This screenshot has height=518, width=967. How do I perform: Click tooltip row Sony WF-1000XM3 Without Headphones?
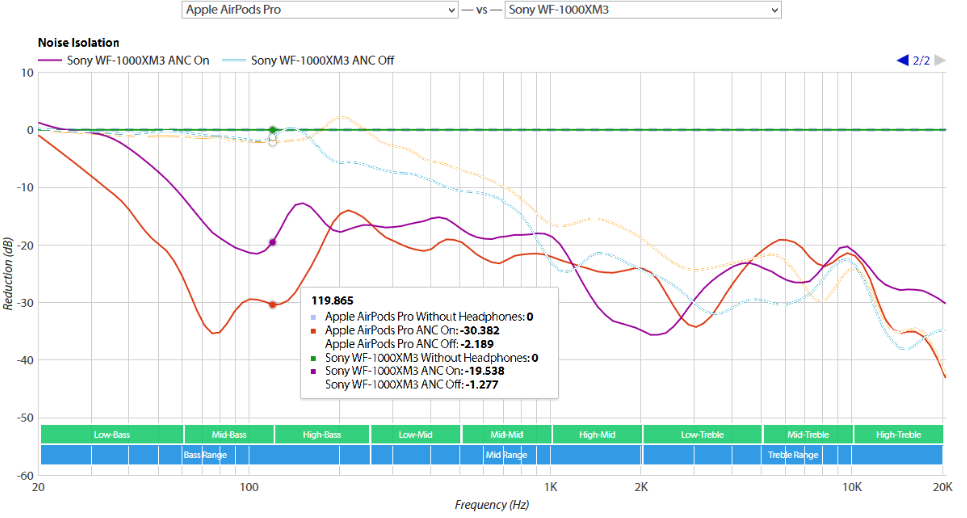[x=424, y=358]
